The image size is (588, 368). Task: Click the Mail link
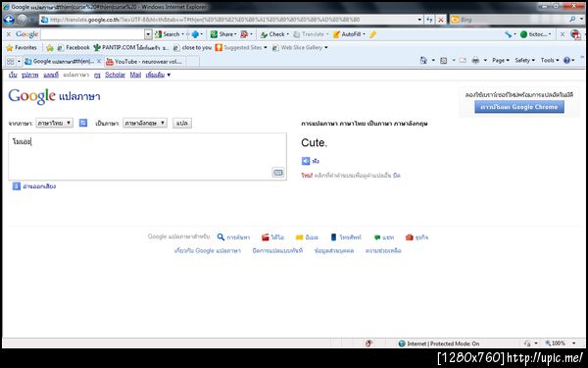[135, 75]
